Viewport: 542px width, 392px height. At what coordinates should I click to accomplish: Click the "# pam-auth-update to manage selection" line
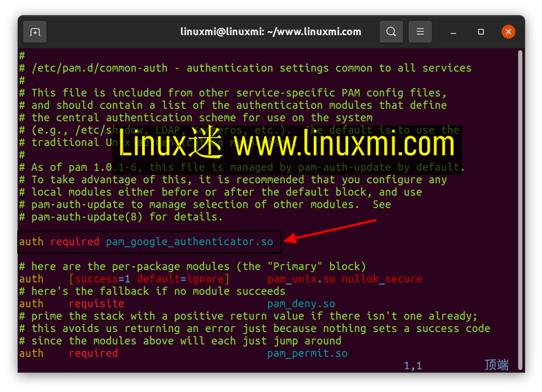205,205
